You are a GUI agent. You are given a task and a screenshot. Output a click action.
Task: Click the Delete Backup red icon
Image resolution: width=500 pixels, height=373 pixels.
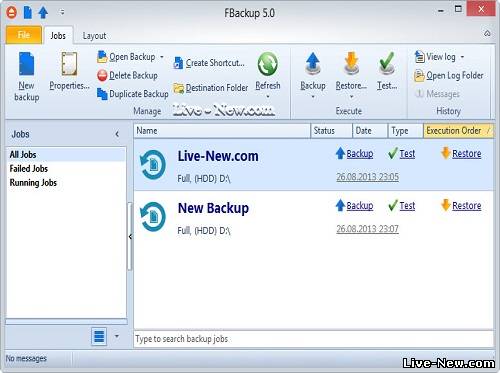pos(102,76)
